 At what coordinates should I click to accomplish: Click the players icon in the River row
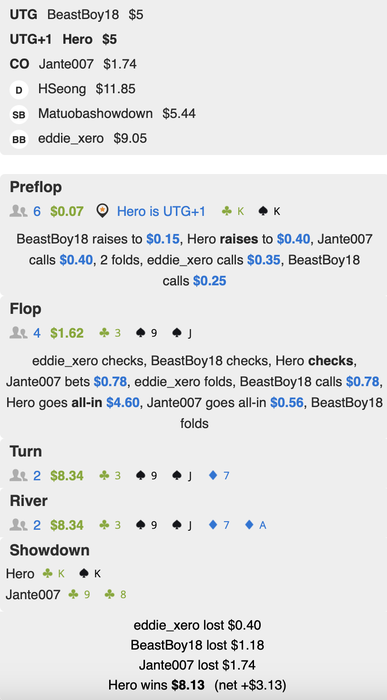pyautogui.click(x=18, y=525)
